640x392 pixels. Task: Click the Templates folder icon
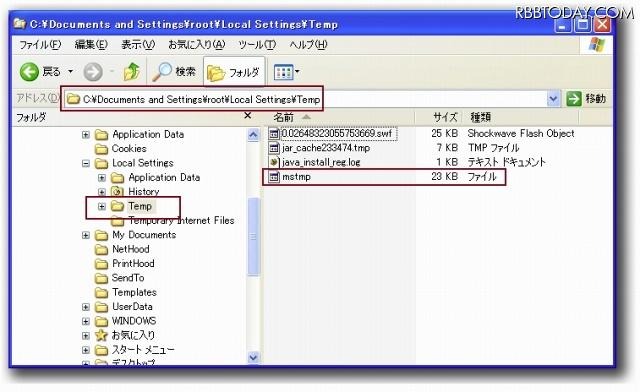pyautogui.click(x=101, y=293)
